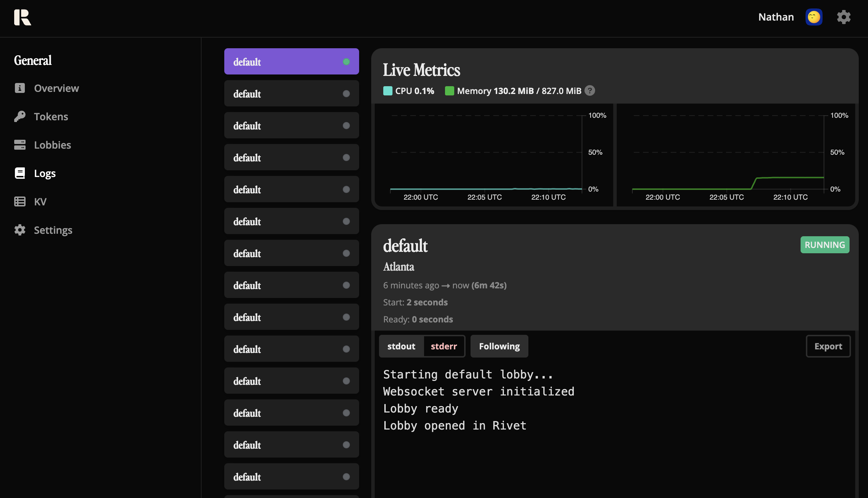Open the Overview panel in the sidebar
The height and width of the screenshot is (498, 868).
(56, 88)
